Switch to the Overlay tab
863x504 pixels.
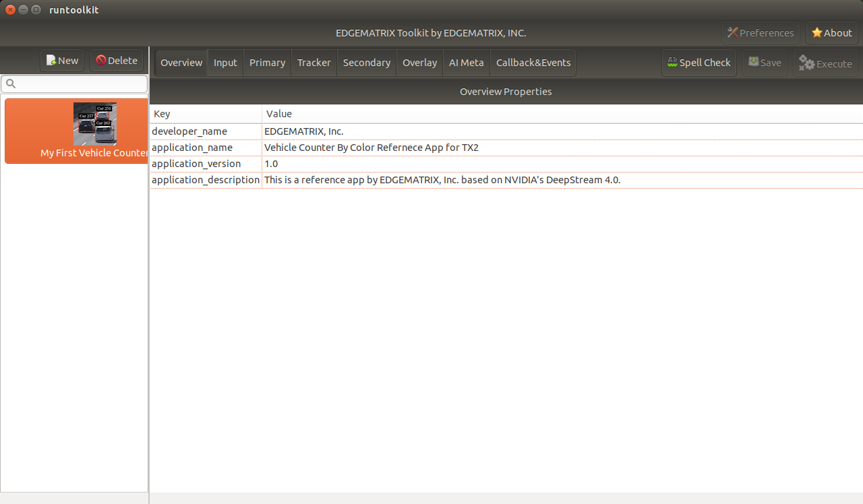click(420, 63)
